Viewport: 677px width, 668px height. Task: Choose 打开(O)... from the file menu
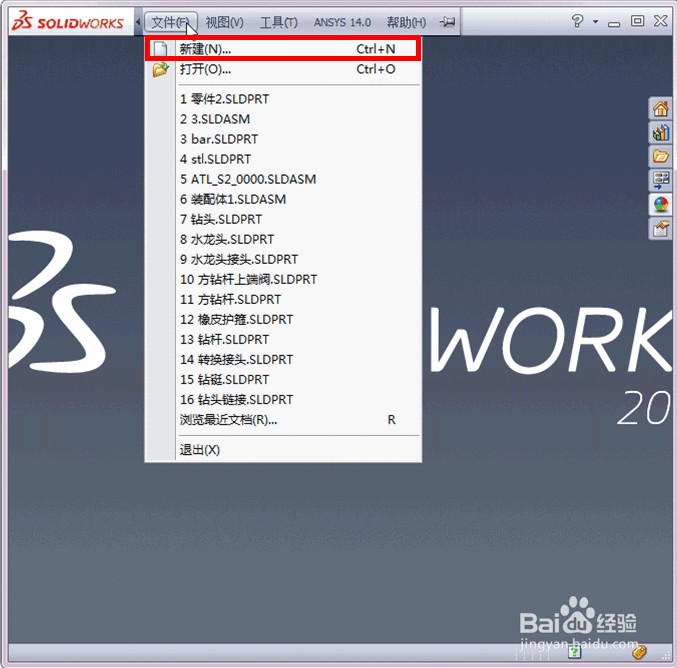[283, 69]
